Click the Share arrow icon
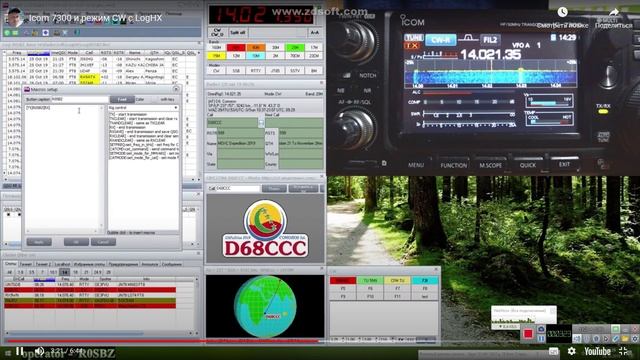Image resolution: width=640 pixels, height=360 pixels. coord(613,13)
